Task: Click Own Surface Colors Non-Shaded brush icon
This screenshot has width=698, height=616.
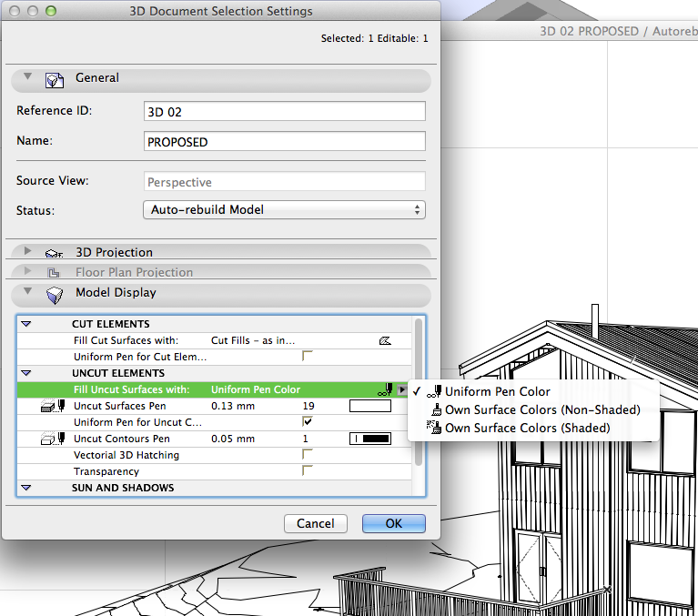Action: 437,409
